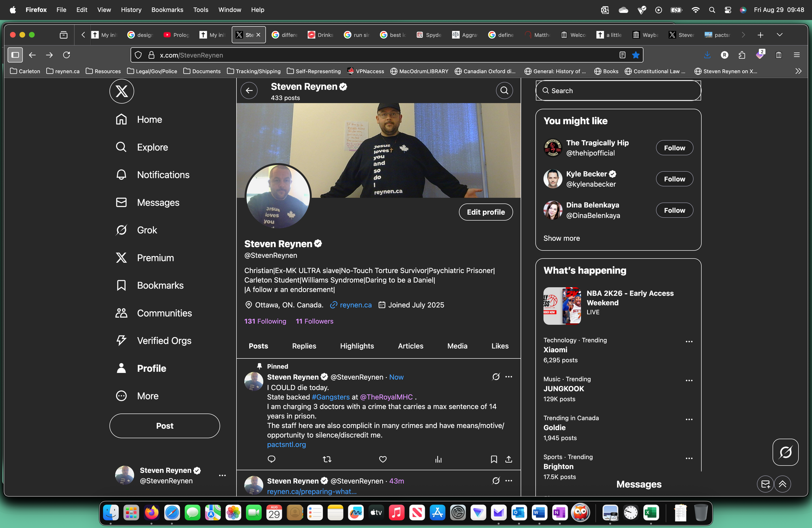Image resolution: width=812 pixels, height=528 pixels.
Task: List all Firefox tabs dropdown
Action: [780, 35]
